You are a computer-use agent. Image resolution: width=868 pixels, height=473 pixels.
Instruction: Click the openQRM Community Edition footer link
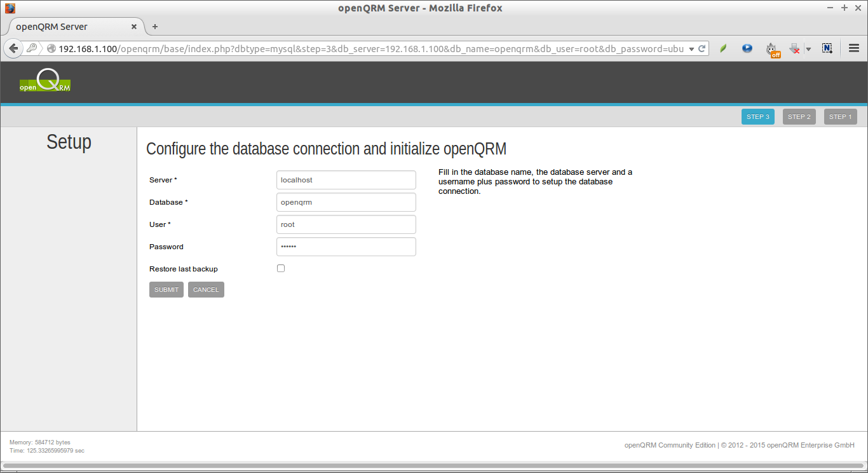[669, 445]
